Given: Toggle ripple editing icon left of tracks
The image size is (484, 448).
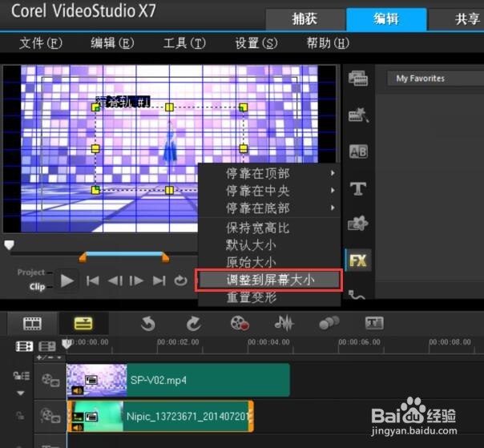Looking at the screenshot, I should [x=22, y=376].
